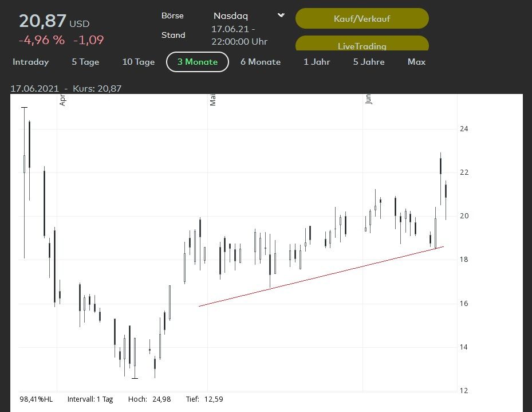Click the 98,41%HL indicator
532x412 pixels.
36,399
